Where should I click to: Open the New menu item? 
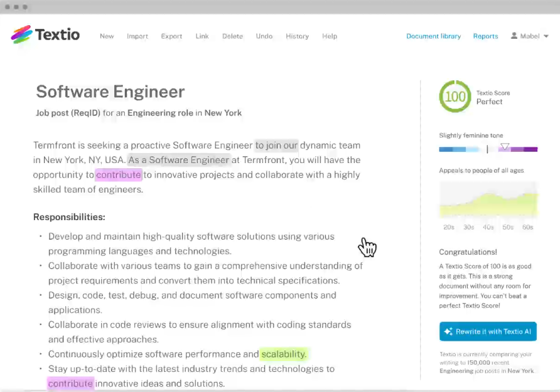point(107,36)
